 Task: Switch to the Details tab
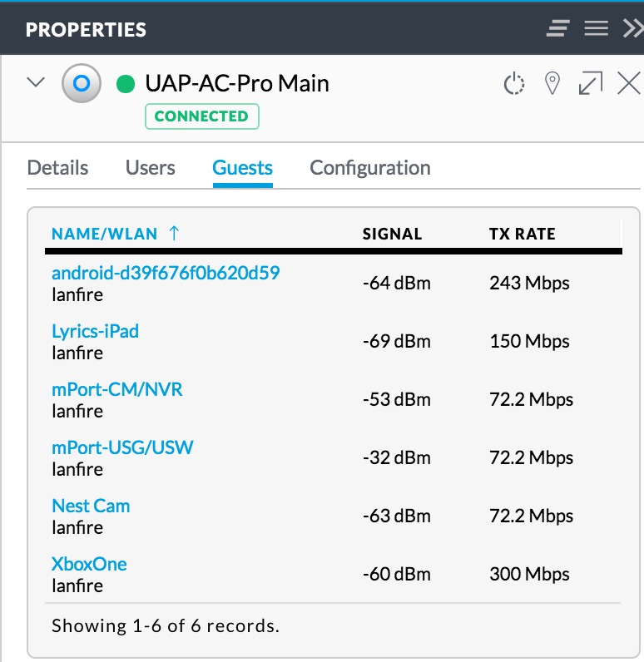(57, 168)
